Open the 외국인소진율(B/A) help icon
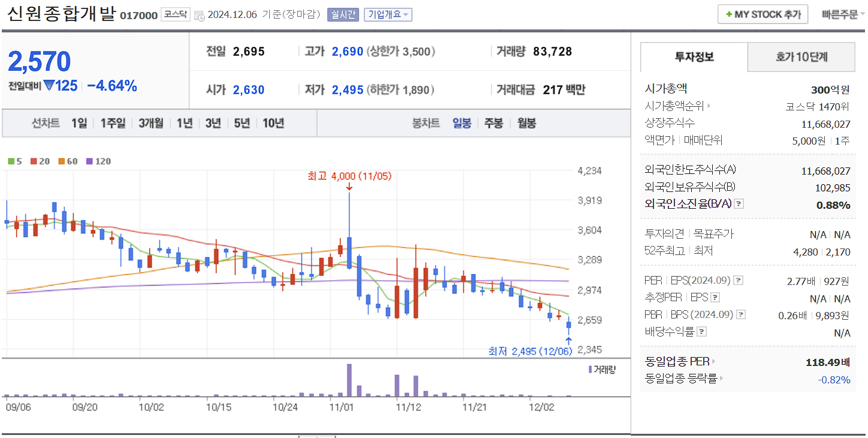The image size is (868, 438). tap(739, 203)
